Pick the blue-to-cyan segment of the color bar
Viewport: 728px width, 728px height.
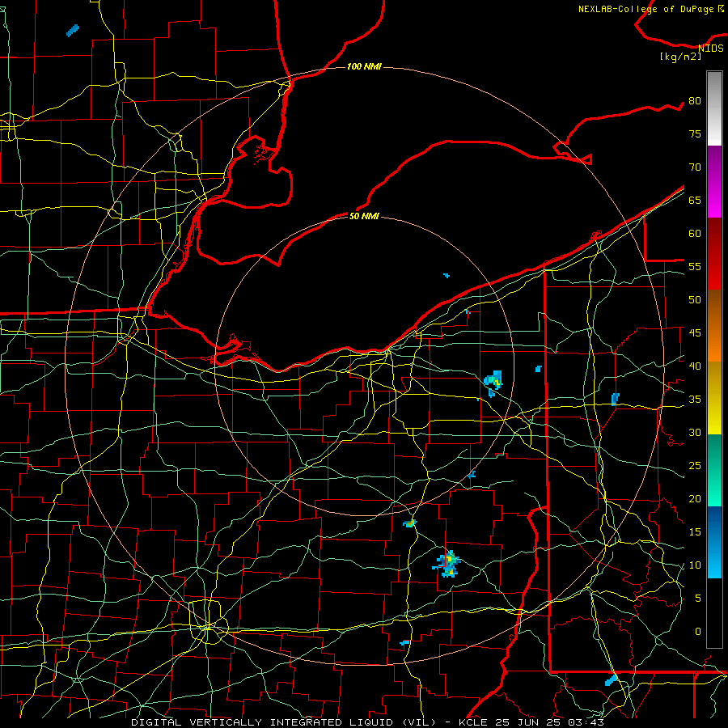coord(714,542)
